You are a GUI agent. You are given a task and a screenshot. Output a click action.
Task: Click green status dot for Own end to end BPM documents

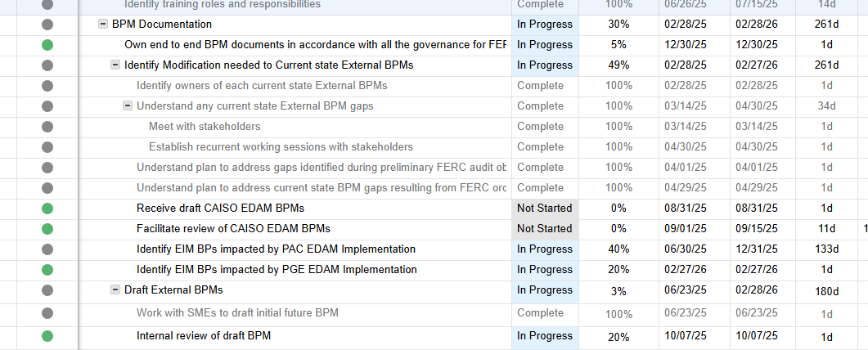47,45
